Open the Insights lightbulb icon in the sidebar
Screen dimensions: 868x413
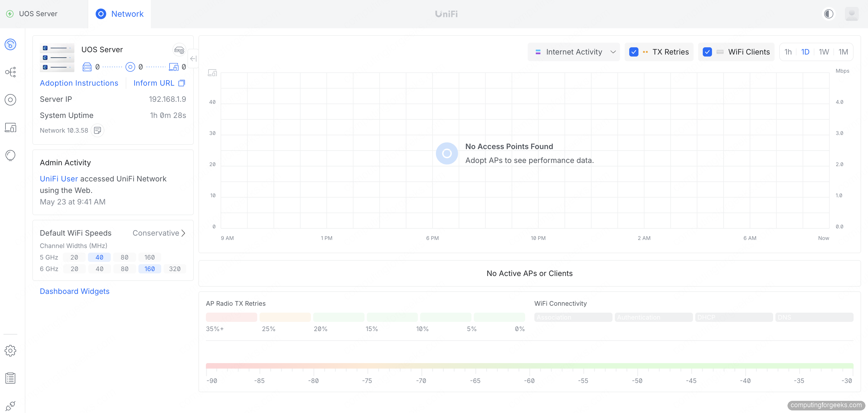click(x=10, y=155)
